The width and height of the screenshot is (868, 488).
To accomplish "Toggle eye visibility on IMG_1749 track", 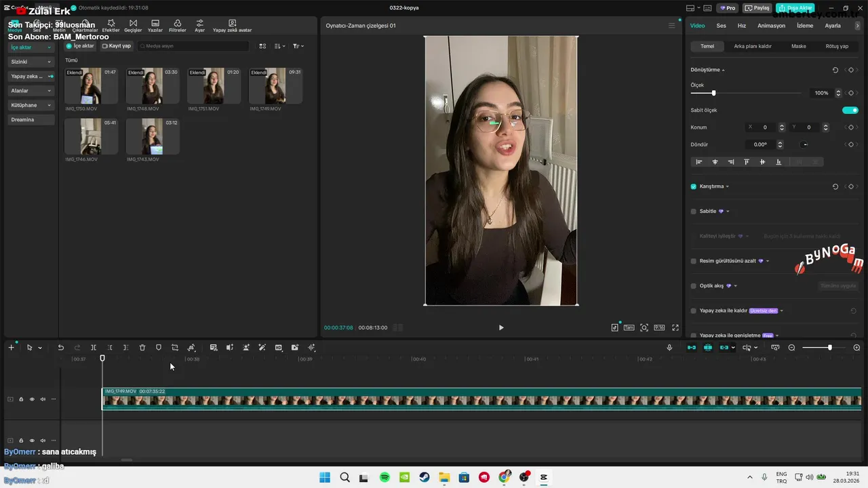I will (x=32, y=399).
